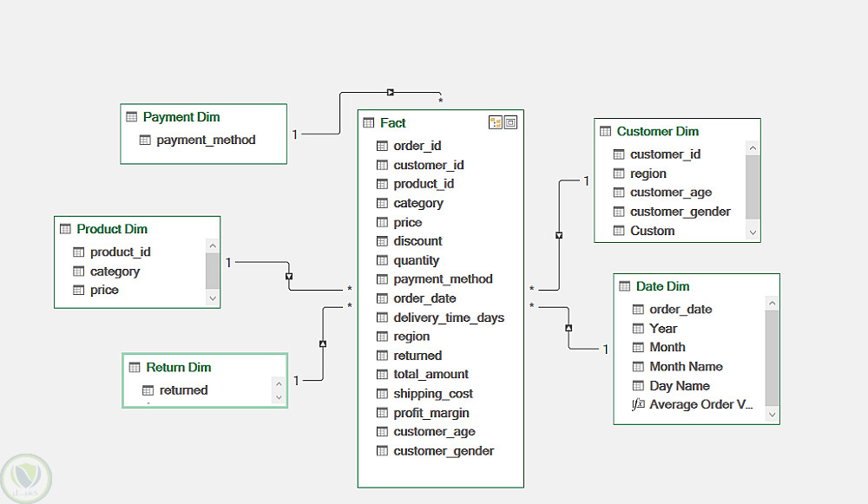Click down arrow in Product Dim field list
The image size is (868, 504).
tap(213, 298)
